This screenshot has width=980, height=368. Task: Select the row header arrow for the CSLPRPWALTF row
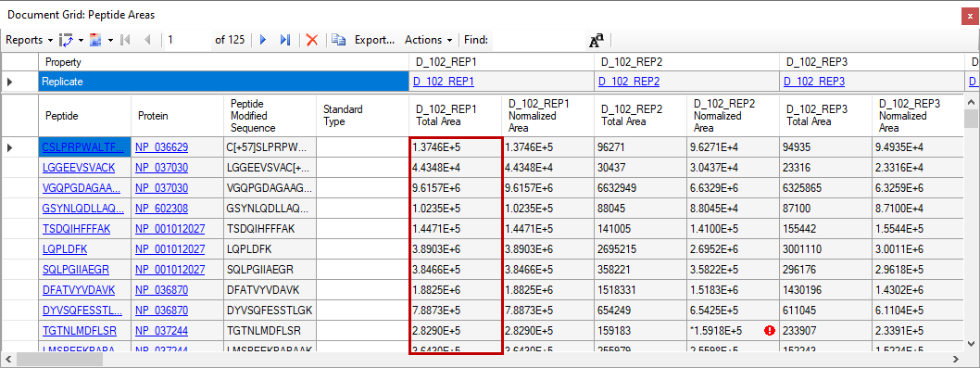pos(19,147)
